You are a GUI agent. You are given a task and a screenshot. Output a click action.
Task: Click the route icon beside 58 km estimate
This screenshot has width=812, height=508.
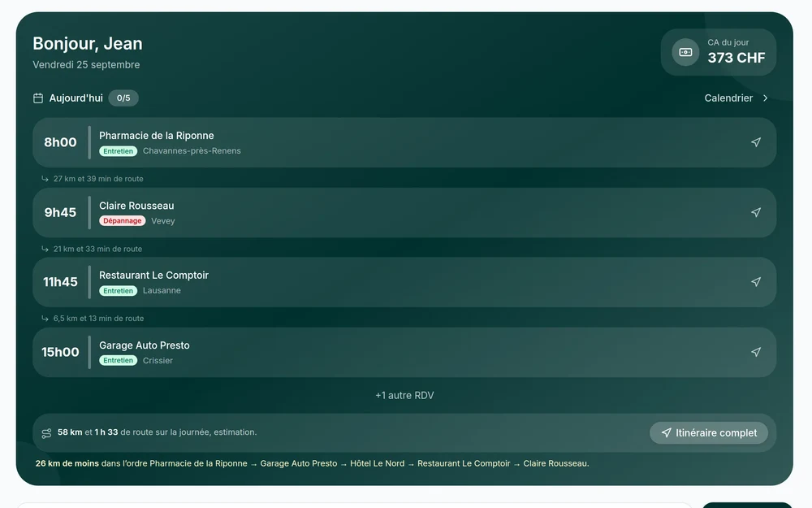click(46, 433)
